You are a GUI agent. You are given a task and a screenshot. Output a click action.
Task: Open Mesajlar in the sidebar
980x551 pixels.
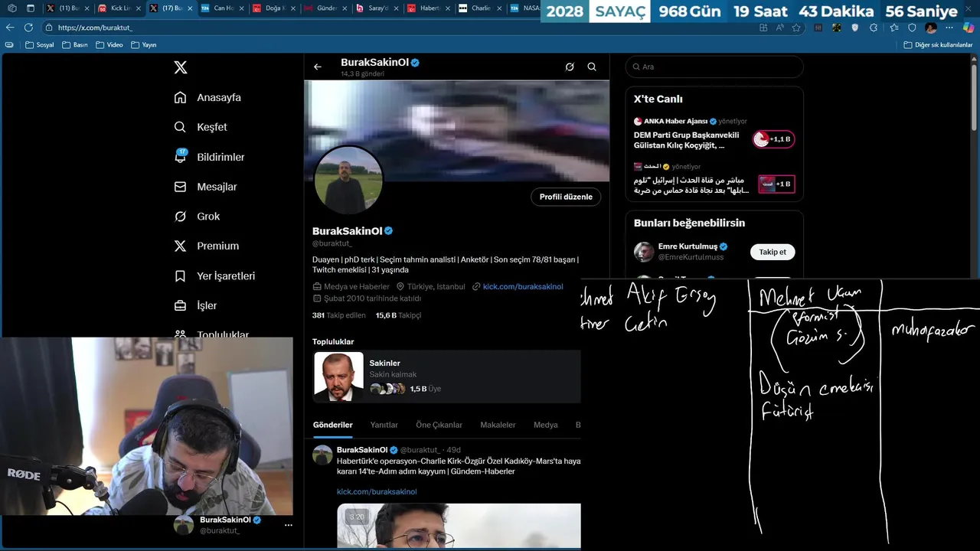pos(205,187)
